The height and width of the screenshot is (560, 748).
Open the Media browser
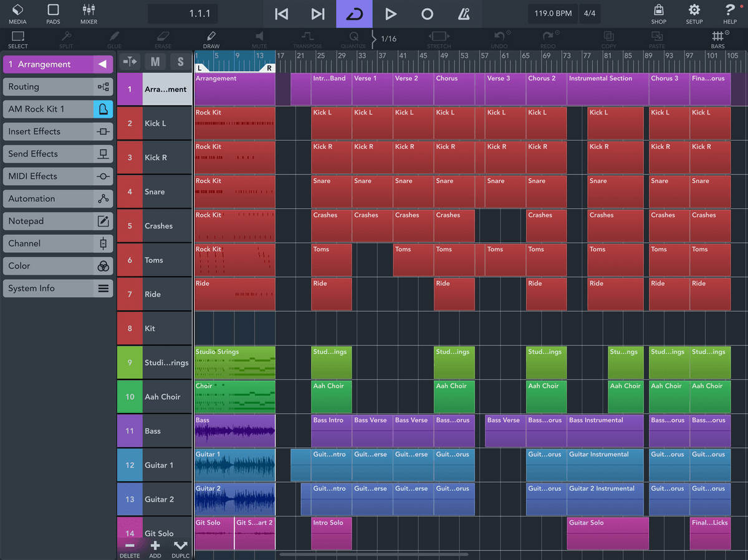point(17,14)
